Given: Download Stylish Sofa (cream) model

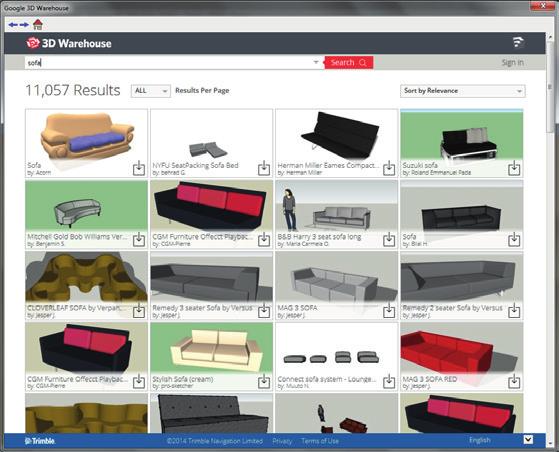Looking at the screenshot, I should coord(264,382).
